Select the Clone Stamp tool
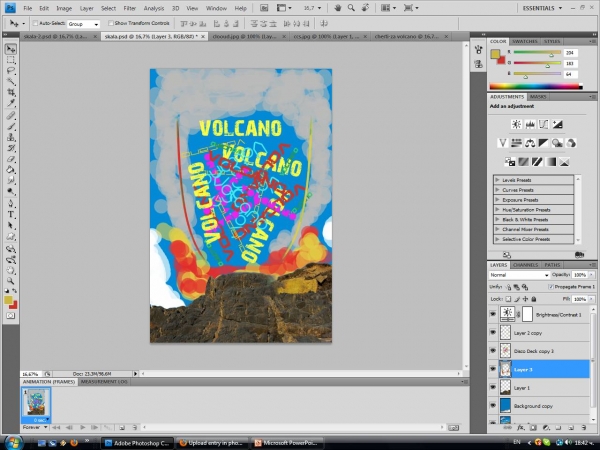This screenshot has width=600, height=450. click(11, 137)
